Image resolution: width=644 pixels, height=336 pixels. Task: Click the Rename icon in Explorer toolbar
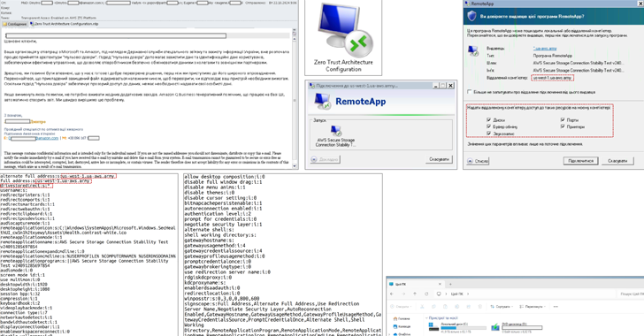click(456, 307)
